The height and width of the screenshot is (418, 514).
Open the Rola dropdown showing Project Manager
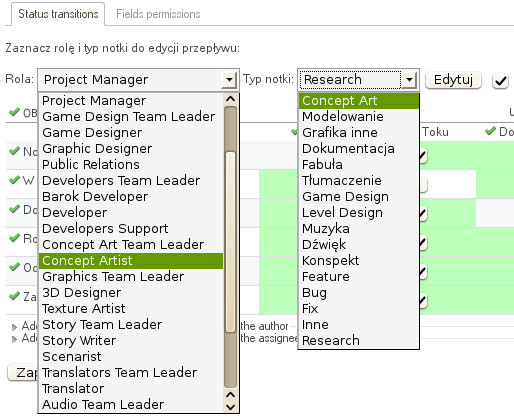click(x=138, y=80)
